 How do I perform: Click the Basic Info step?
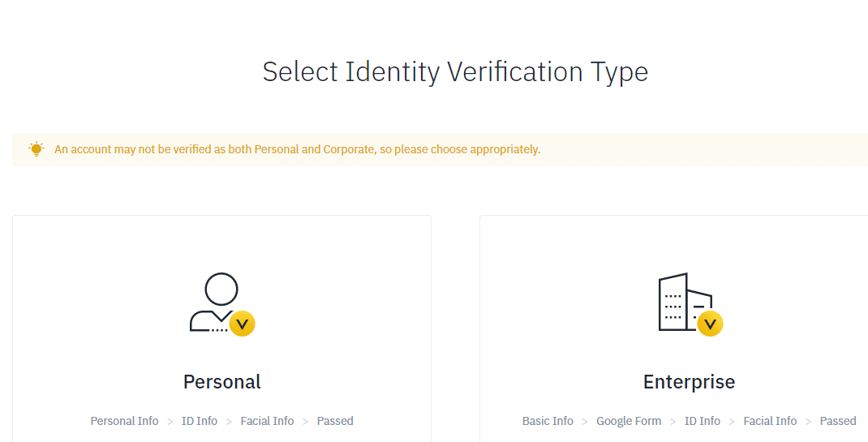[x=548, y=421]
